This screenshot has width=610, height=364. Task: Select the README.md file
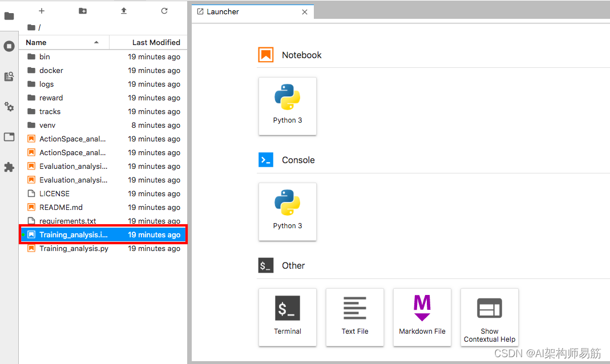[x=103, y=207]
